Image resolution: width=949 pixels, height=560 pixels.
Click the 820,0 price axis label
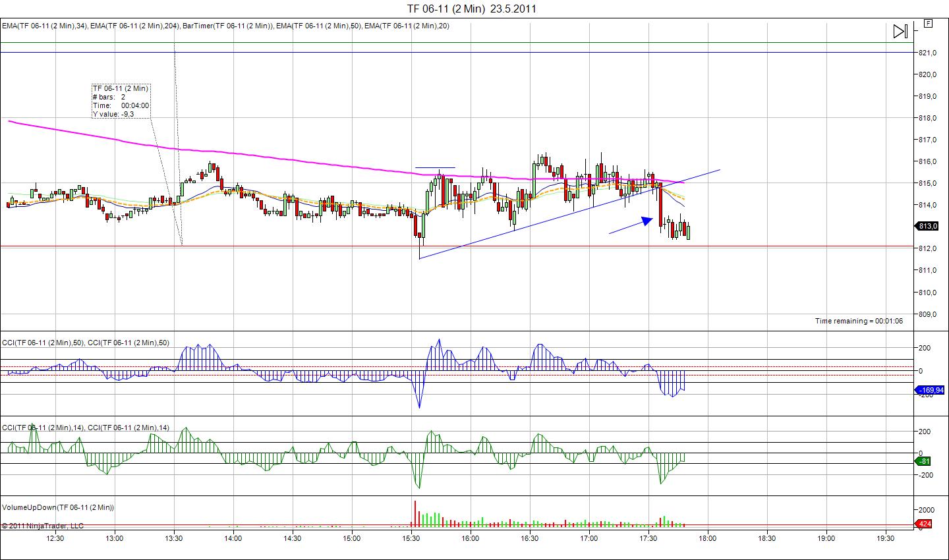(x=927, y=74)
